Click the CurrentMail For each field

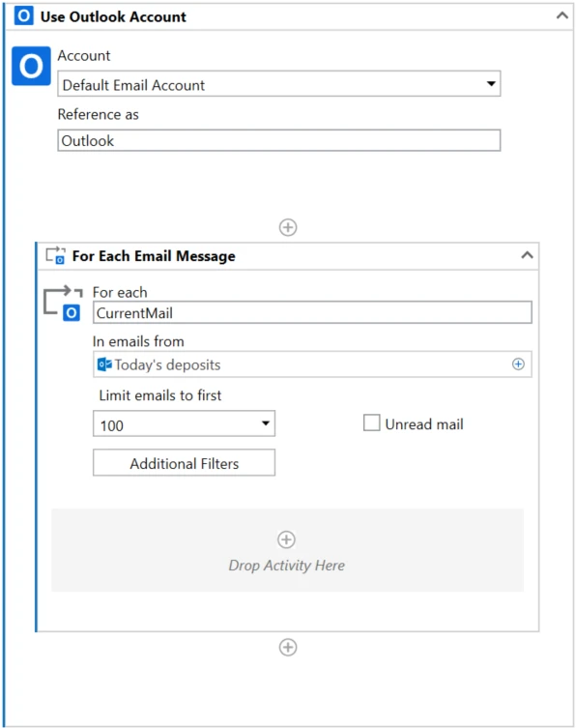click(312, 312)
